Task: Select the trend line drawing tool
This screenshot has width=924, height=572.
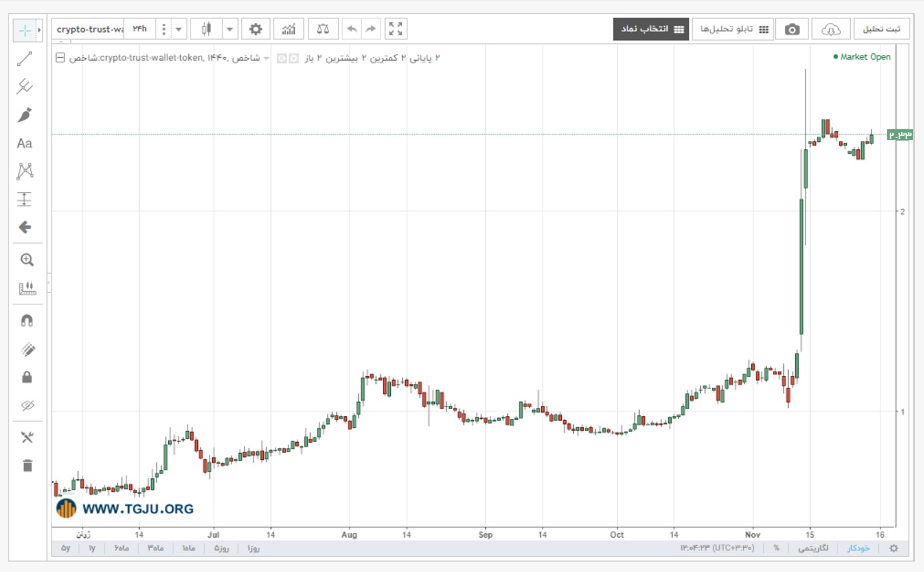Action: pos(25,58)
